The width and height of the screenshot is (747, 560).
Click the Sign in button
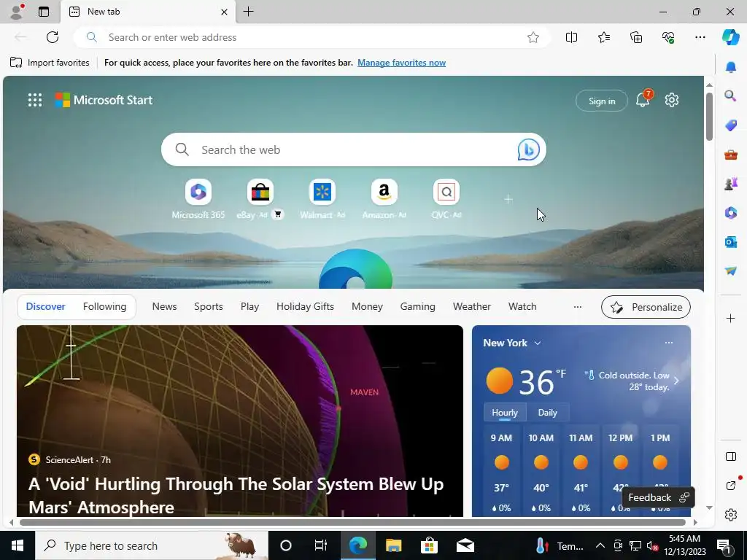pyautogui.click(x=602, y=101)
